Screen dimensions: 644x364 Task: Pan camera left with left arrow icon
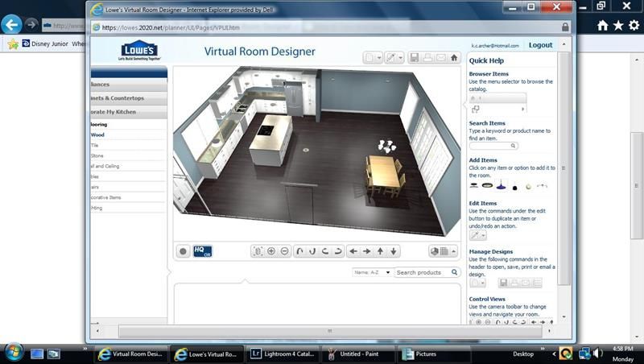tap(353, 251)
